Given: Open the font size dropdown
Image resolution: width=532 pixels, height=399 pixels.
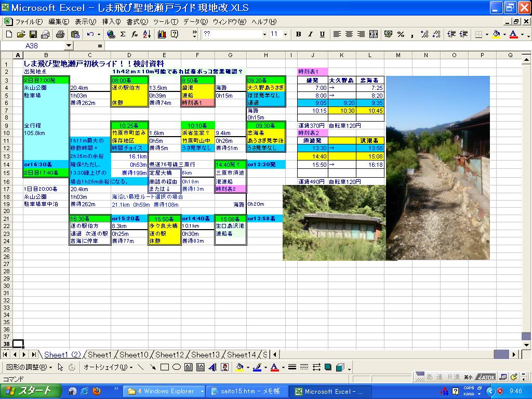Looking at the screenshot, I should click(285, 34).
